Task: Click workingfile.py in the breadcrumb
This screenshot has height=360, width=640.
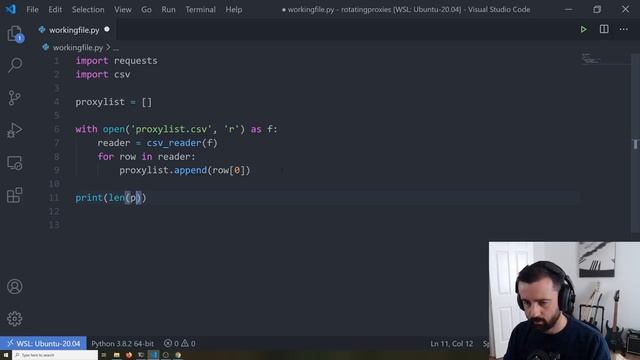Action: tap(78, 48)
